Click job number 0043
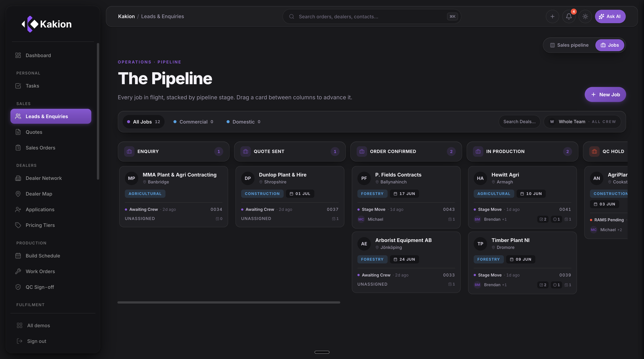 (x=449, y=210)
